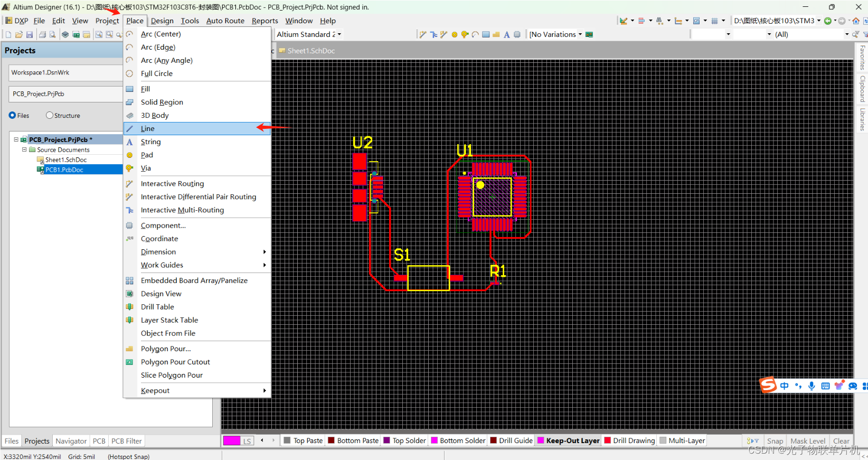868x460 pixels.
Task: Open the Altium Standard 2D view dropdown
Action: [x=339, y=34]
